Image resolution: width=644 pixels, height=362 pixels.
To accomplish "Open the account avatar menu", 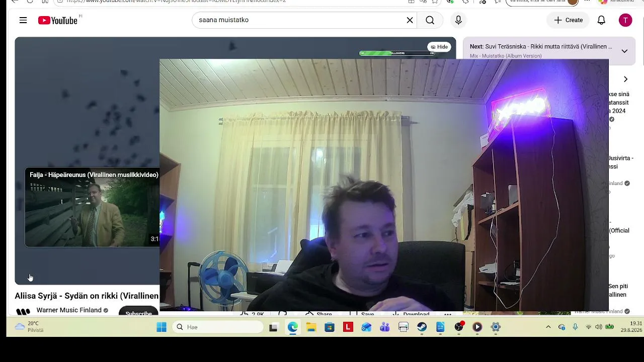I will 625,20.
